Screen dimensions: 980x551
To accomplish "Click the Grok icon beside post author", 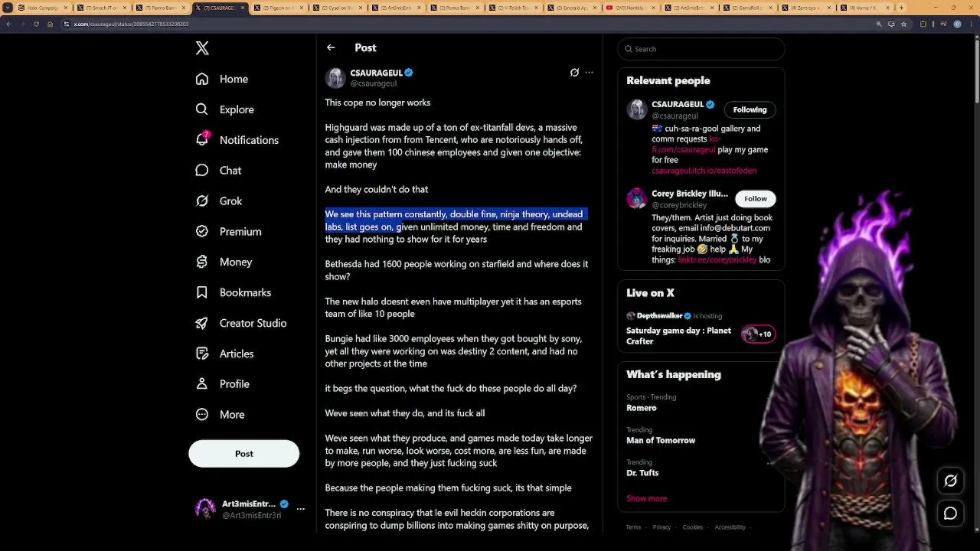I will 574,73.
